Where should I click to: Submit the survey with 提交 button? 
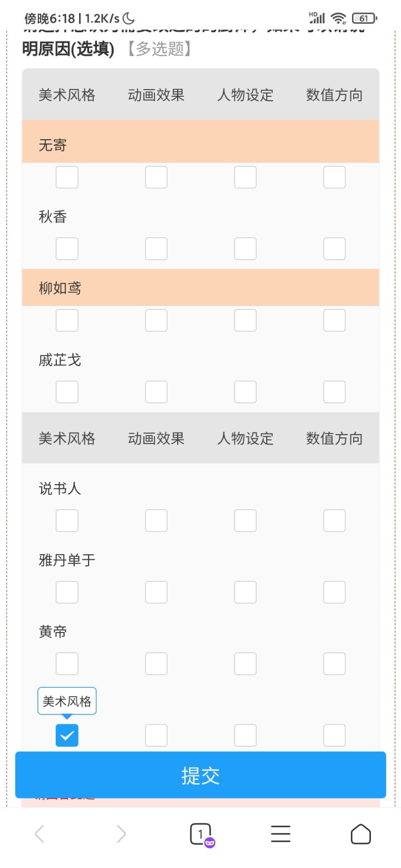tap(200, 775)
